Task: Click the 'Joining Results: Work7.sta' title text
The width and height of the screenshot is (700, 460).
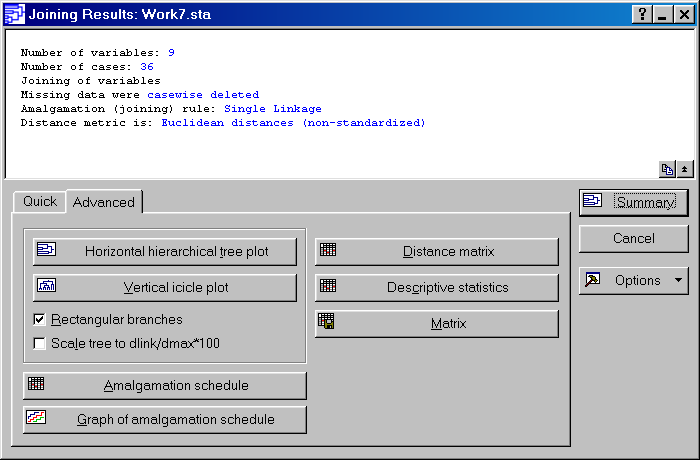Action: (x=120, y=14)
